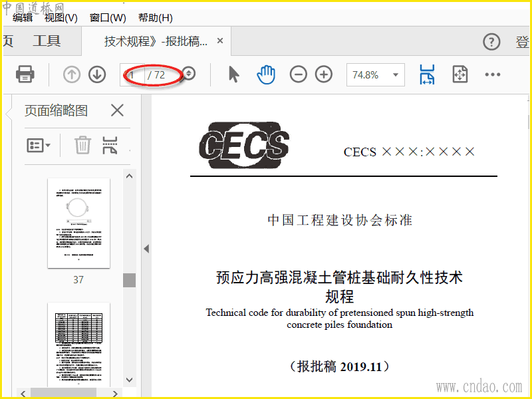Open the thumbnail options list dropdown

coord(38,145)
